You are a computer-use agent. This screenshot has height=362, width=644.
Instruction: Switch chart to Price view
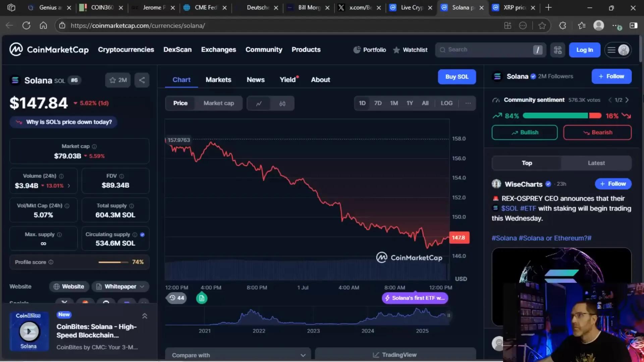(180, 103)
